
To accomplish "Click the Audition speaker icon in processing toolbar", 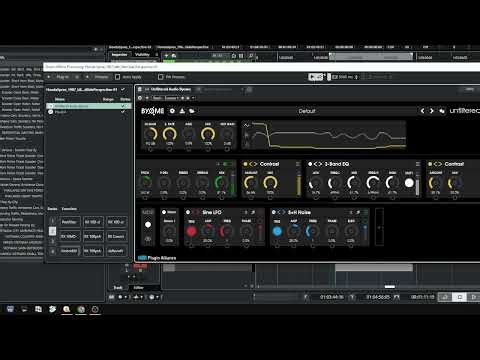I will pyautogui.click(x=312, y=77).
